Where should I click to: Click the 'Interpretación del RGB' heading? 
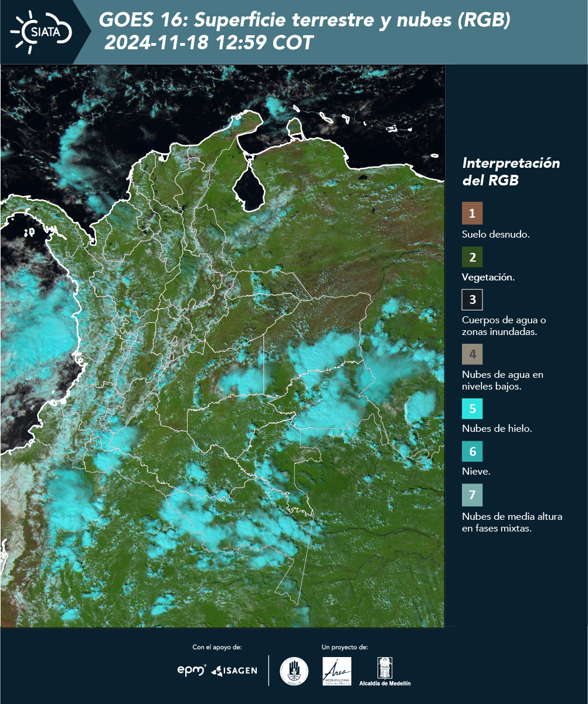[x=511, y=172]
